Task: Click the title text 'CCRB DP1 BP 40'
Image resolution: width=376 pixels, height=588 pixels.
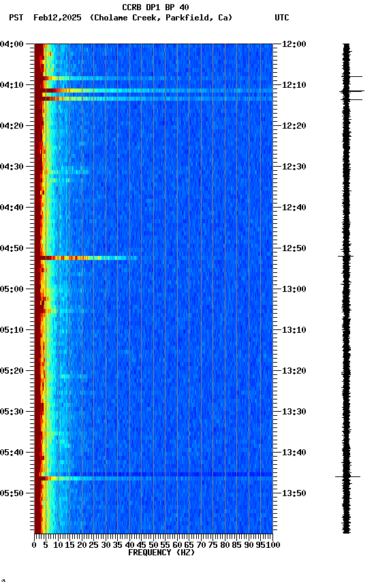Action: pos(155,7)
